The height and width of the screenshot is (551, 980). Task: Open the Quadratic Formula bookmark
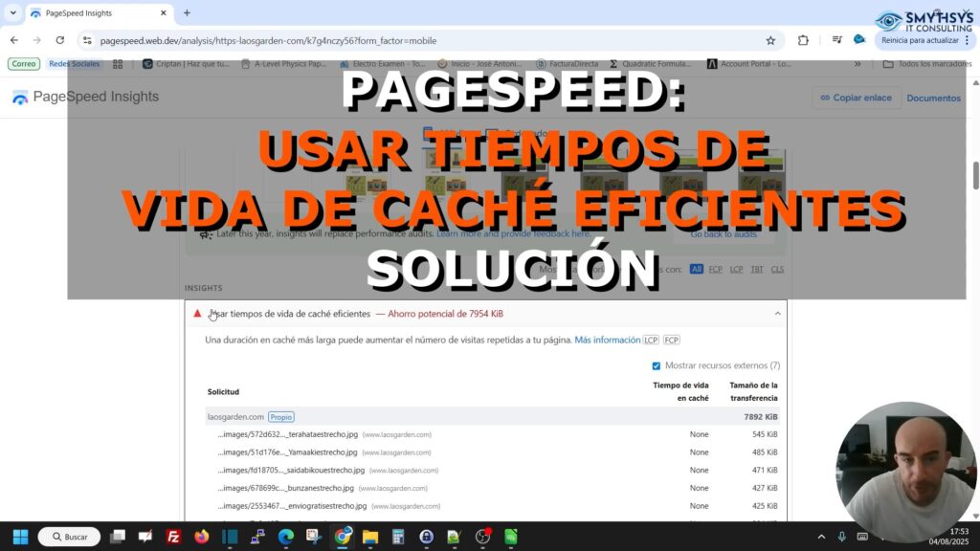[x=651, y=64]
